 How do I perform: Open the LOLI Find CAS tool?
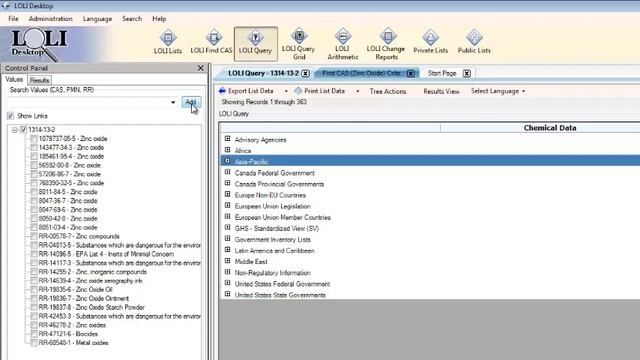pos(211,42)
